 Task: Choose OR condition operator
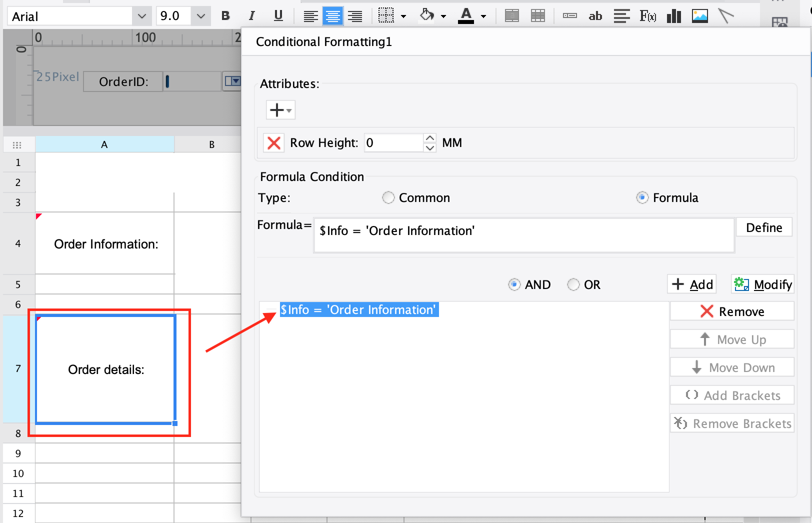573,284
